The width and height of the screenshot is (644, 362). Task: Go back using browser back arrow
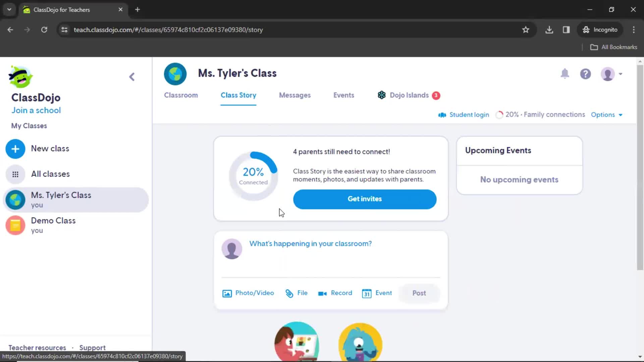pos(10,30)
